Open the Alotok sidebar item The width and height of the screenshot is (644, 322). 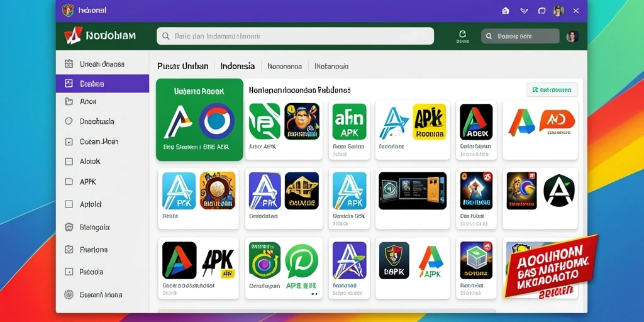(x=103, y=162)
